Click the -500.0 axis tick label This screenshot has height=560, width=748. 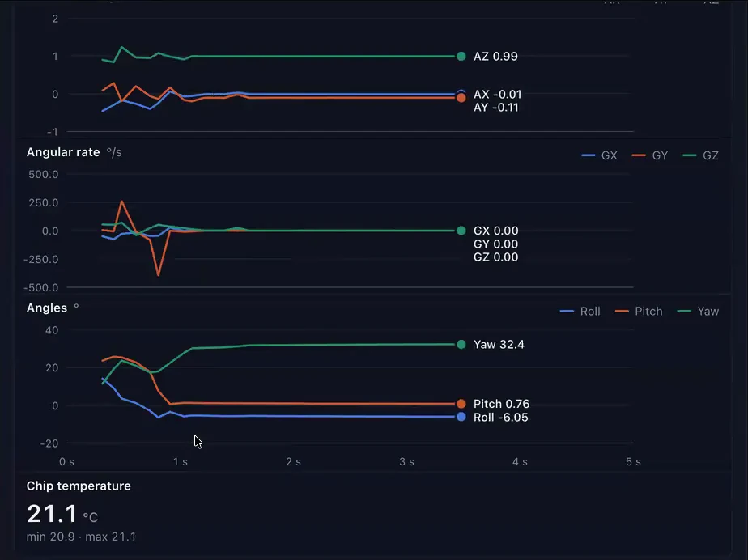(x=41, y=287)
